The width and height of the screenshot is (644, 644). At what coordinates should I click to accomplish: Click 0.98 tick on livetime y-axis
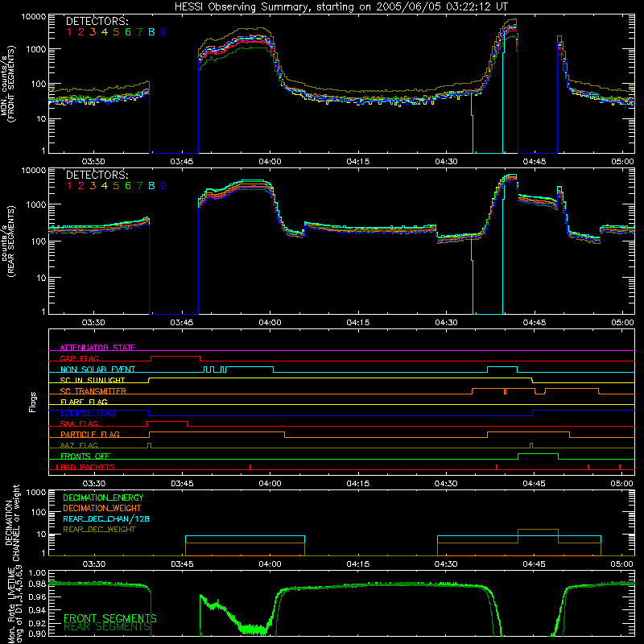(x=37, y=584)
